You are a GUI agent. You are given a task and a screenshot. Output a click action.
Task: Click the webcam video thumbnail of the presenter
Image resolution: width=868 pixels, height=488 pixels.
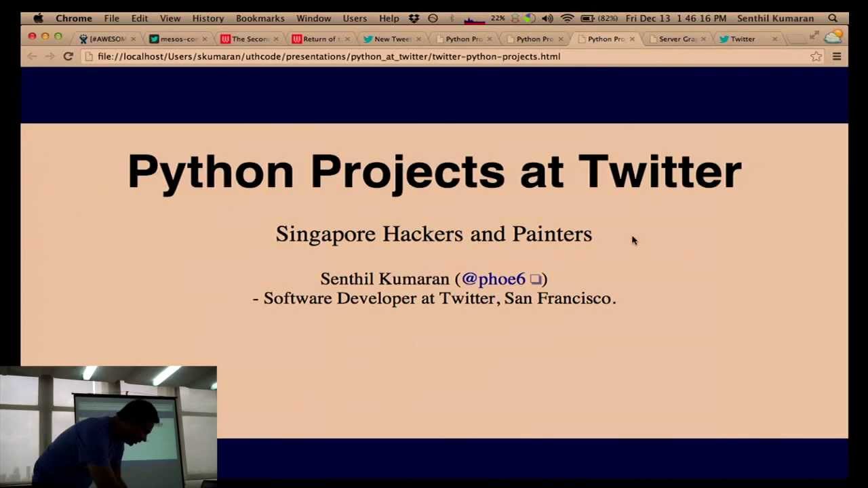tap(108, 426)
